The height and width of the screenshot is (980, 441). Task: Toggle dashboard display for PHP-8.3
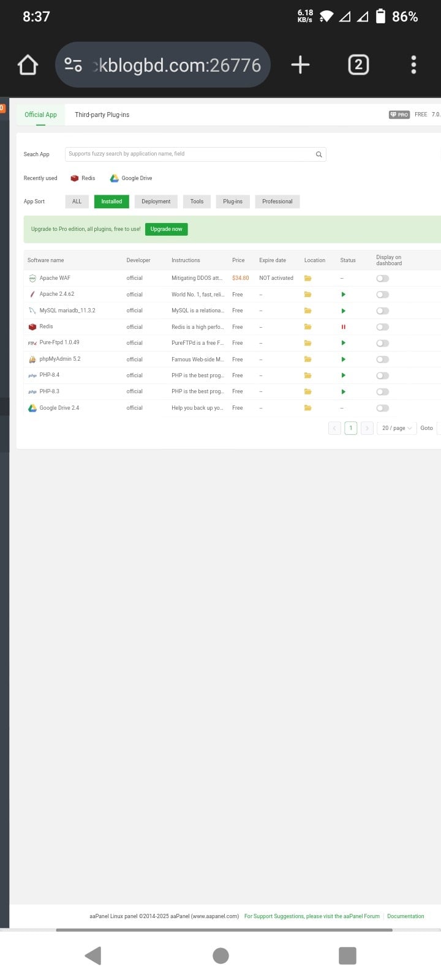(x=383, y=392)
